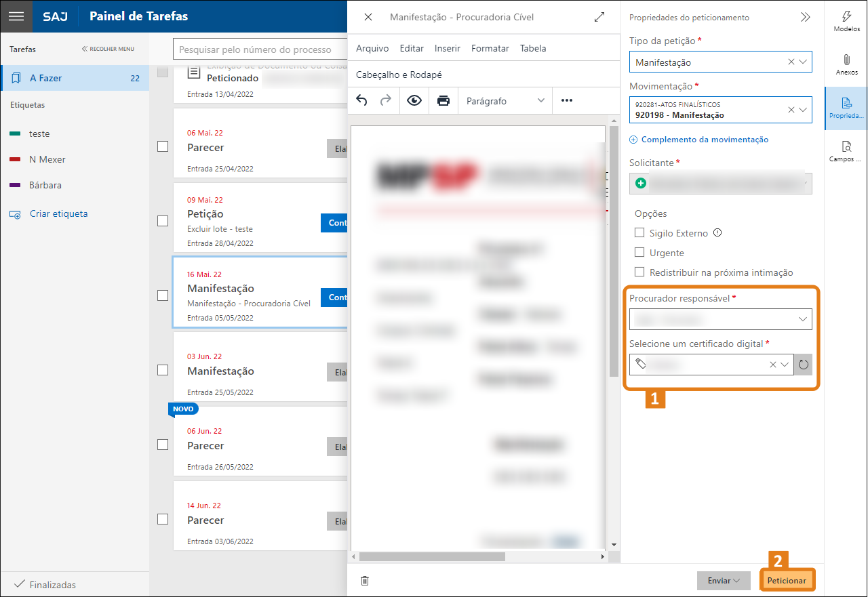The image size is (868, 597).
Task: Check the Urgente option
Action: point(639,253)
